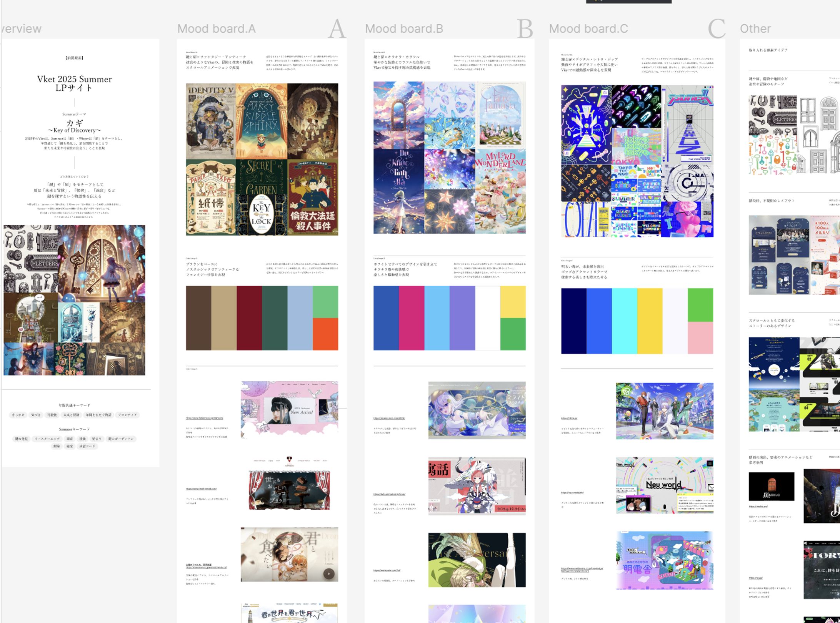Click the sky blue swatch in Mood board.B palette

click(437, 318)
